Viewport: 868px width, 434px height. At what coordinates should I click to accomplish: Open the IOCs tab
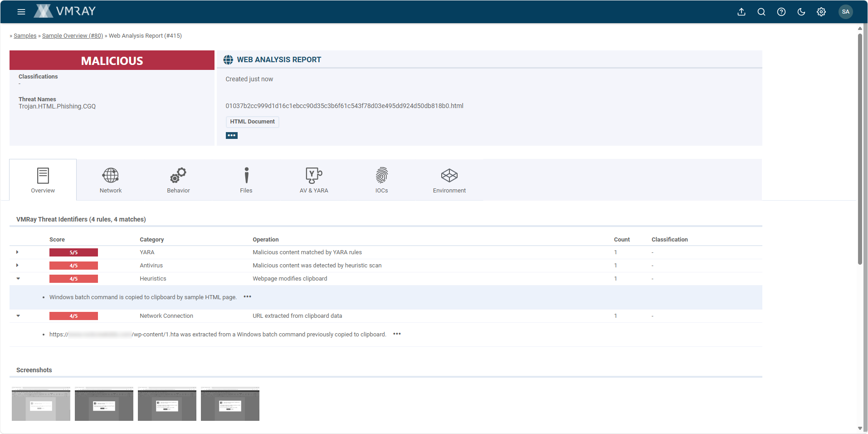382,180
